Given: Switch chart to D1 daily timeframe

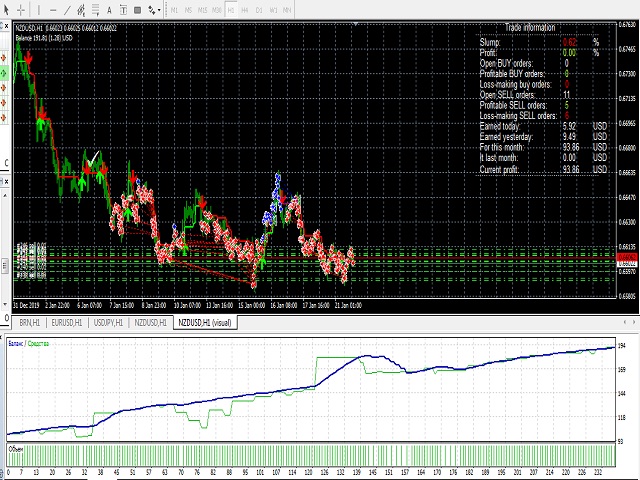Looking at the screenshot, I should [x=259, y=10].
